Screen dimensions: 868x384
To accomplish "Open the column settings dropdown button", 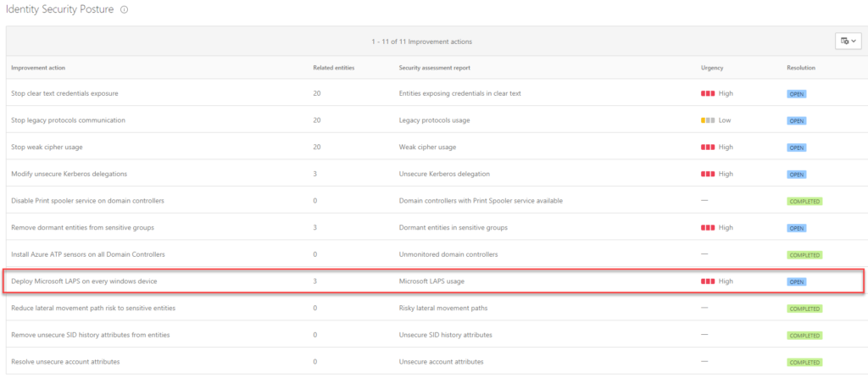I will (x=848, y=41).
